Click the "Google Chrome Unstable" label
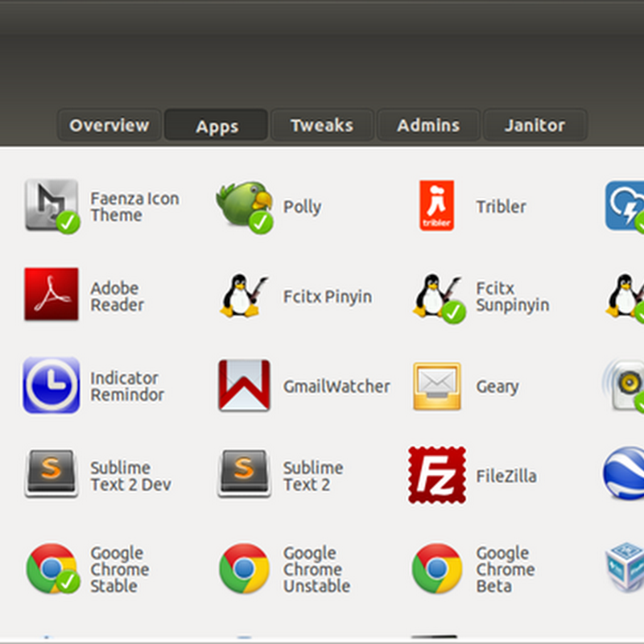 click(x=316, y=569)
